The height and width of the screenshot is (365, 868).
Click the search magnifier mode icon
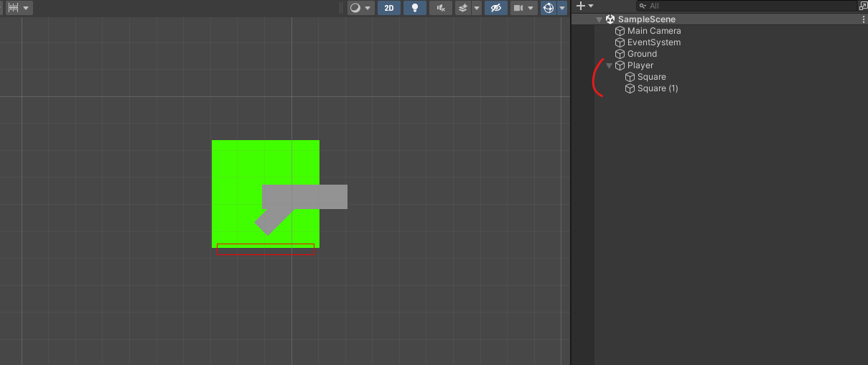(643, 6)
